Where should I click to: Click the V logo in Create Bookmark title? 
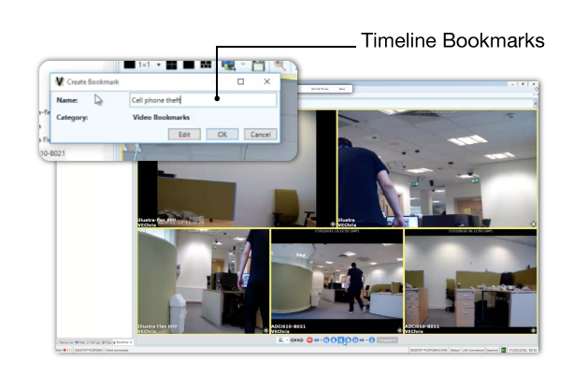tap(60, 82)
